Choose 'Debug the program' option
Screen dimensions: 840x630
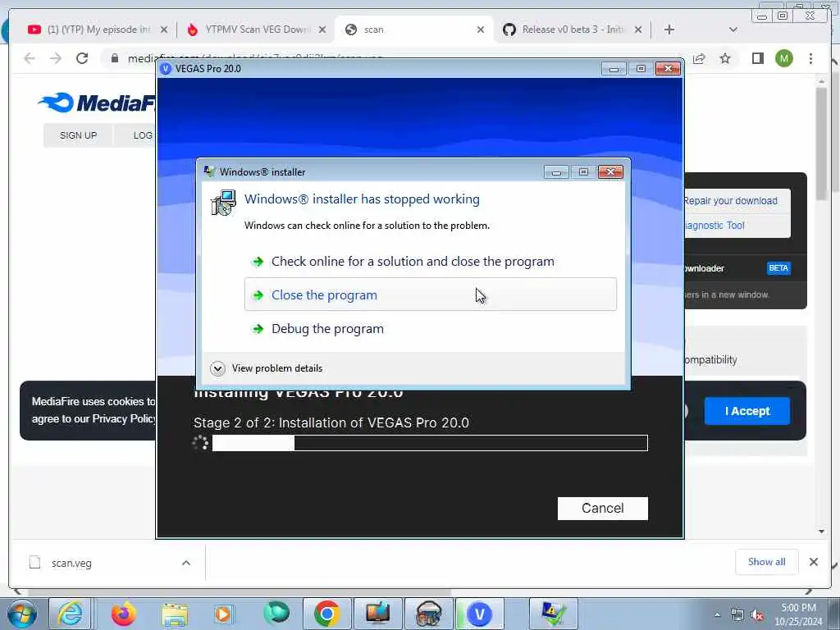(327, 328)
